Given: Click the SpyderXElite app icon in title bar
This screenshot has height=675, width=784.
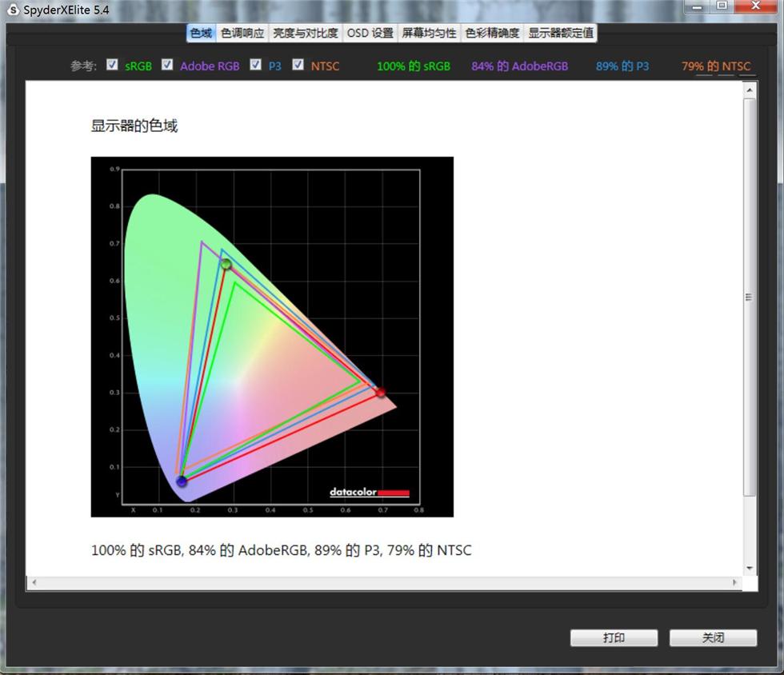Looking at the screenshot, I should 14,10.
